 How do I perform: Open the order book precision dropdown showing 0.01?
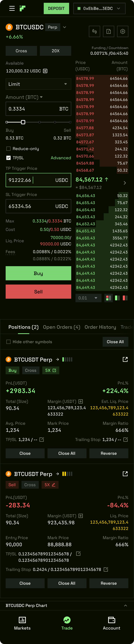click(88, 298)
